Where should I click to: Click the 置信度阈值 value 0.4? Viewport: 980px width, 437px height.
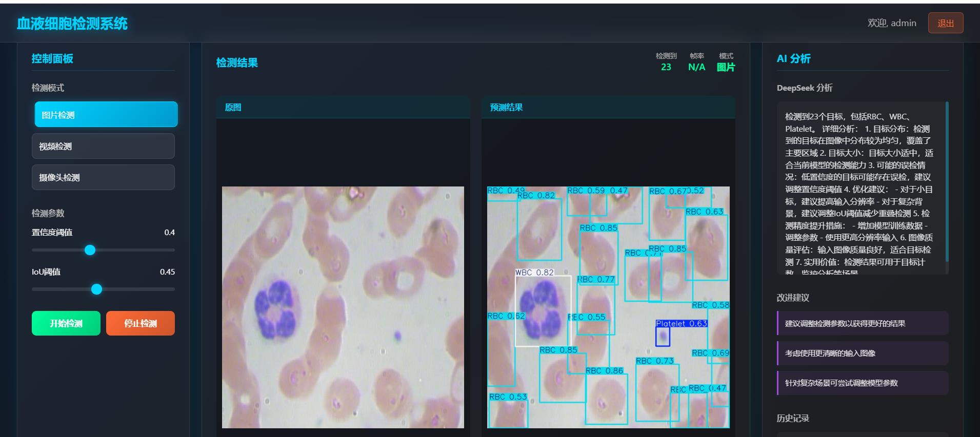[x=169, y=233]
